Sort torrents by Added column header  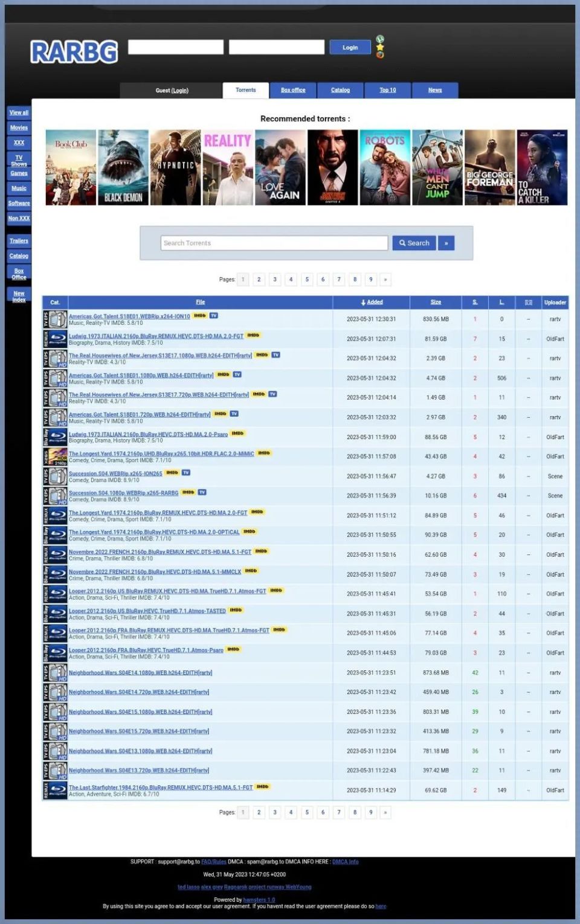(372, 303)
